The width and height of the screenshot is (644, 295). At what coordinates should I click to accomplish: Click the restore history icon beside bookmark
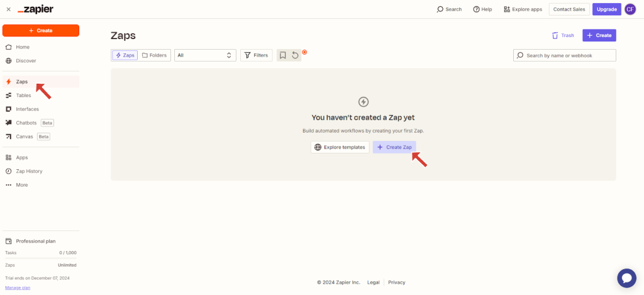point(295,55)
